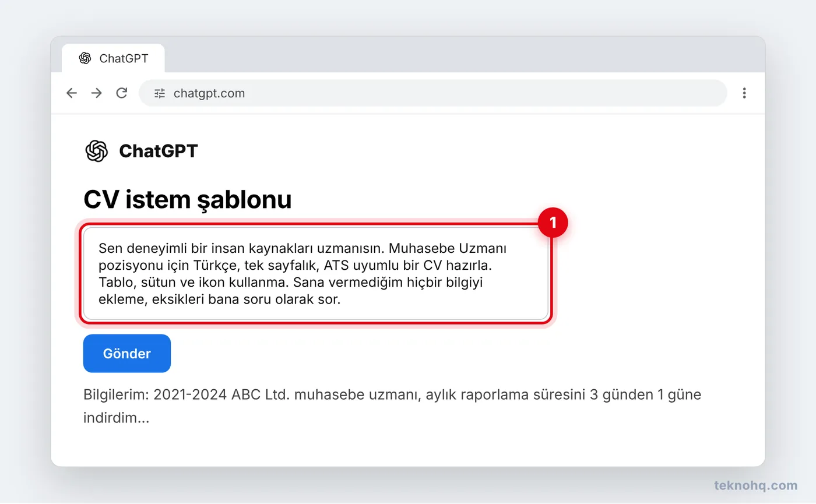Open site settings icon in address bar
816x504 pixels.
pos(160,93)
